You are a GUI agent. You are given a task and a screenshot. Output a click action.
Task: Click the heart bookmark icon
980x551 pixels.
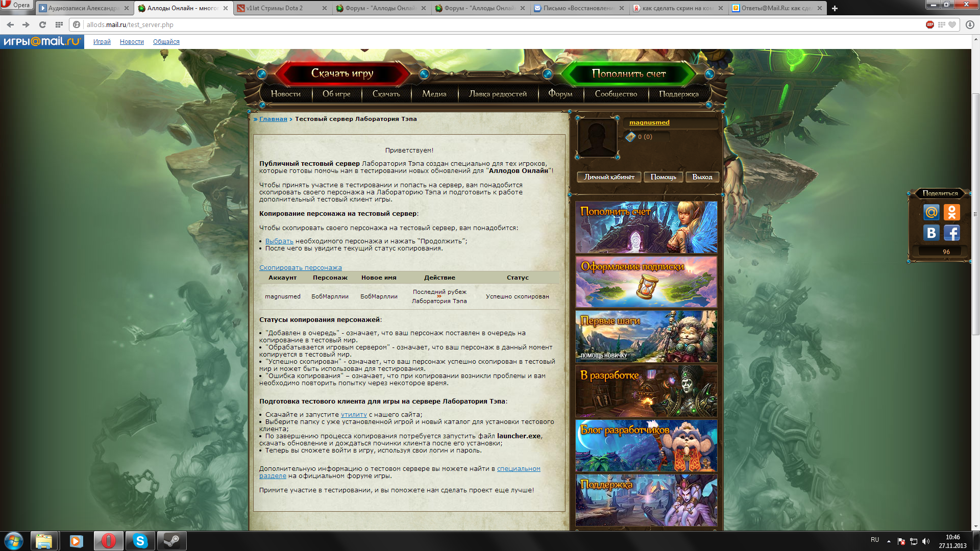coord(952,24)
